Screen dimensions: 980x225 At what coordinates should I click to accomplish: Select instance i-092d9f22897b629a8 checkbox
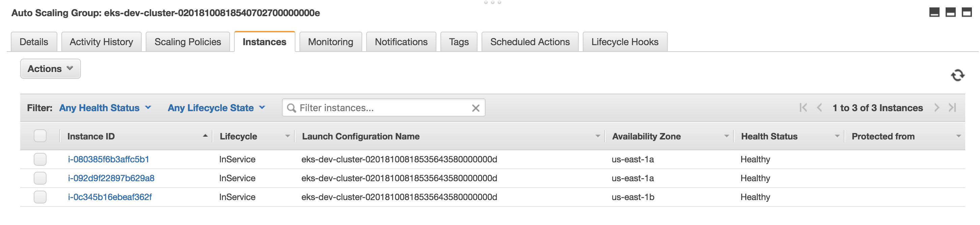(x=40, y=178)
